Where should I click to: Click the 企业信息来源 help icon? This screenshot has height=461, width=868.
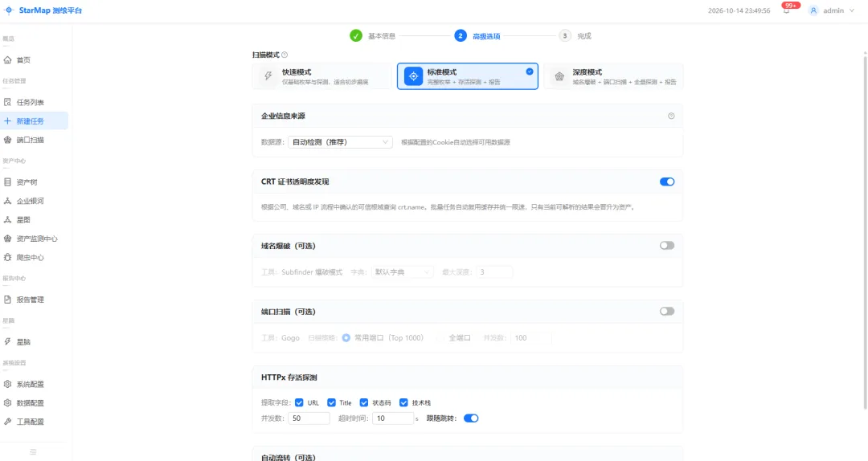[x=671, y=116]
